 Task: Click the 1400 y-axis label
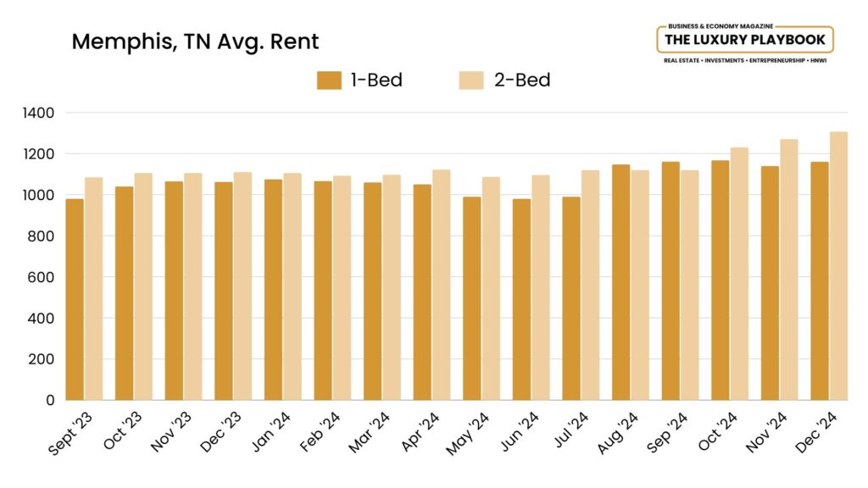pos(39,113)
